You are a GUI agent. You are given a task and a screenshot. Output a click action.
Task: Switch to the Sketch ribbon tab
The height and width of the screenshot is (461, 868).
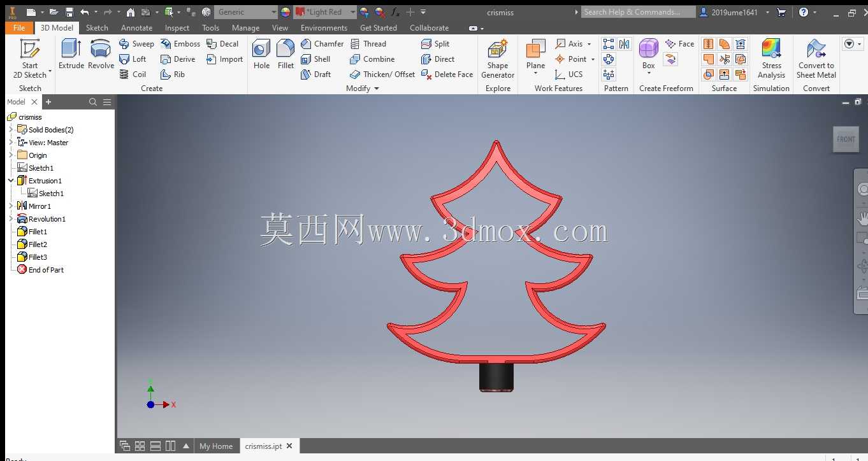pyautogui.click(x=97, y=28)
